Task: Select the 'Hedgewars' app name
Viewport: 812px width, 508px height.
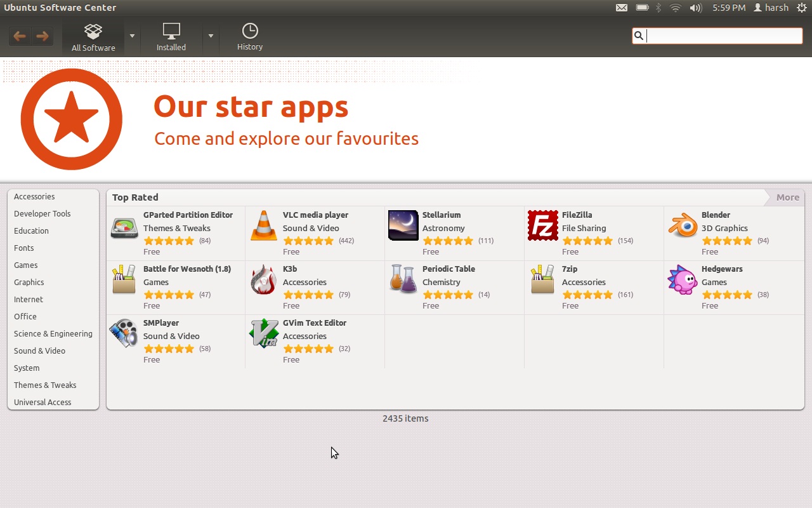Action: coord(722,269)
